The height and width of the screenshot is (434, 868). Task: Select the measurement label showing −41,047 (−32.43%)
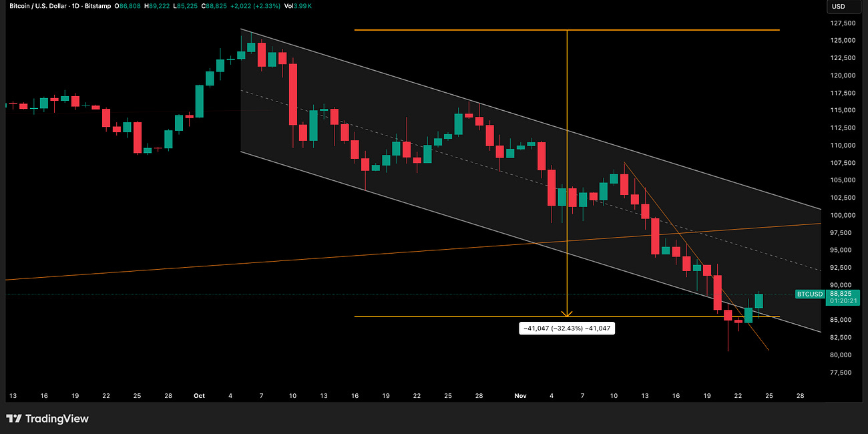pyautogui.click(x=567, y=328)
